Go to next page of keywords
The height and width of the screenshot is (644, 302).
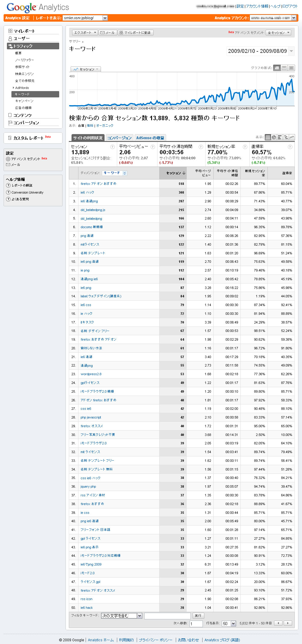[288, 623]
